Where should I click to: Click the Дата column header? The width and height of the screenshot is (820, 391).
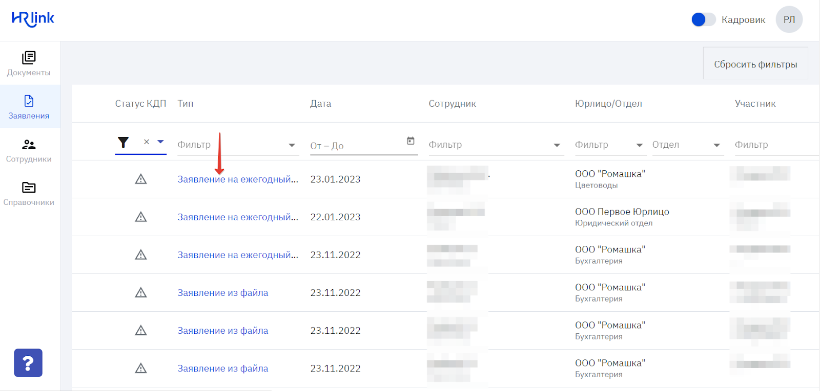tap(321, 104)
